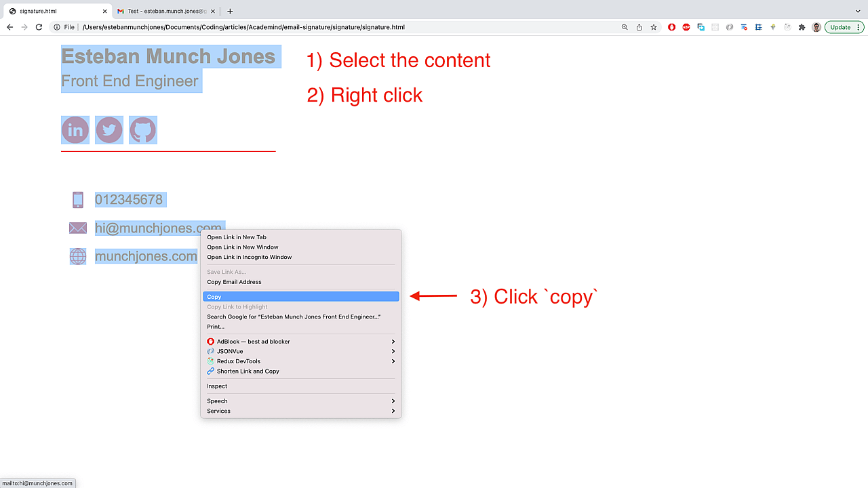
Task: Open the GitHub icon in the signature
Action: 142,129
